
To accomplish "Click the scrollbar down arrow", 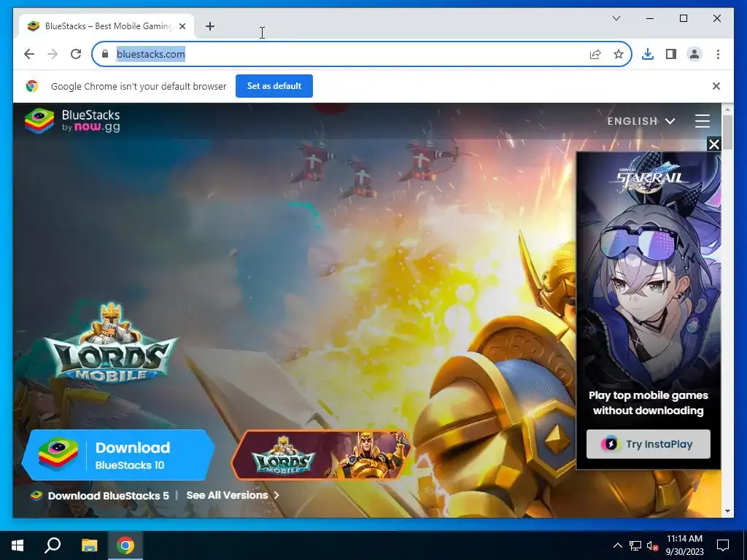I will 727,511.
